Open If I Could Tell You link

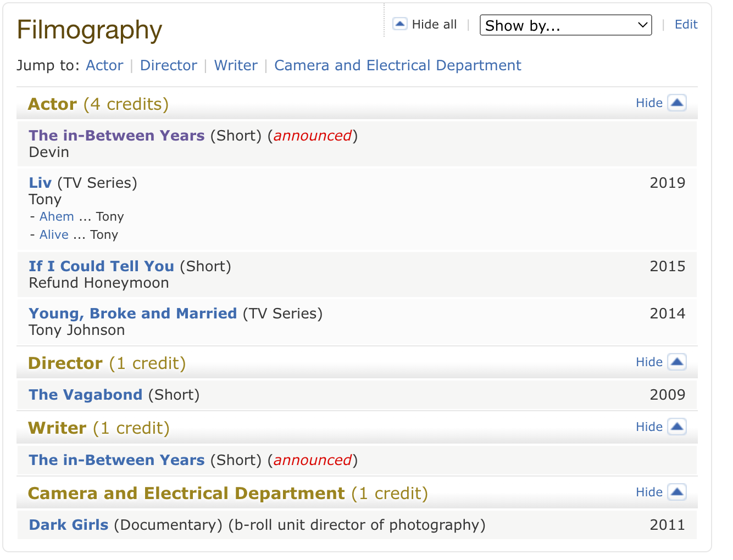point(101,266)
